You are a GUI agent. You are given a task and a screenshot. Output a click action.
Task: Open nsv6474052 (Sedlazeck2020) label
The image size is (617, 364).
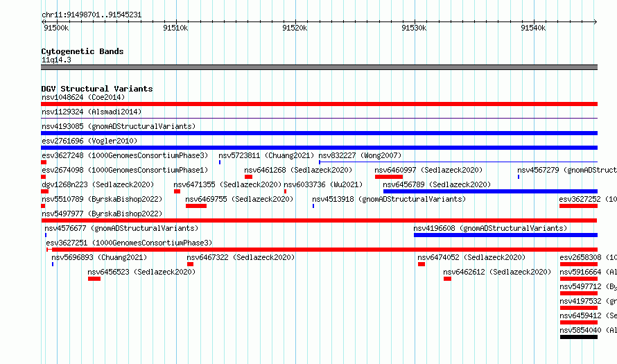[x=471, y=257]
